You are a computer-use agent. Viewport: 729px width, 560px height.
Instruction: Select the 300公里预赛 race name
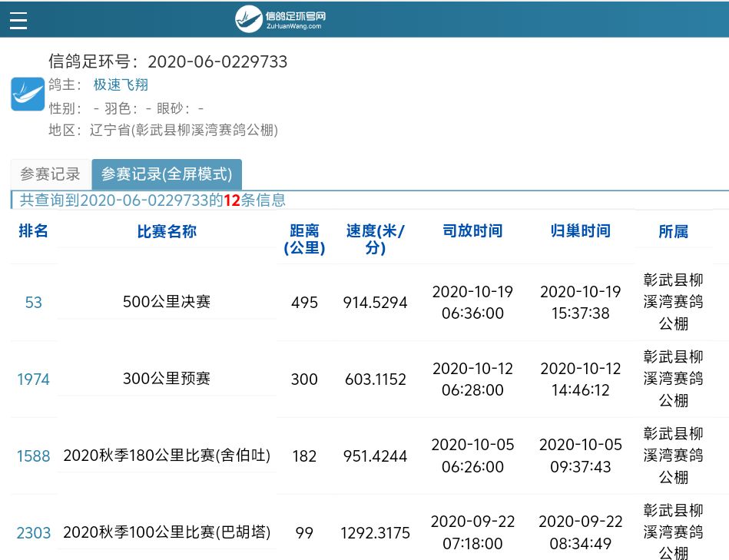tap(167, 379)
